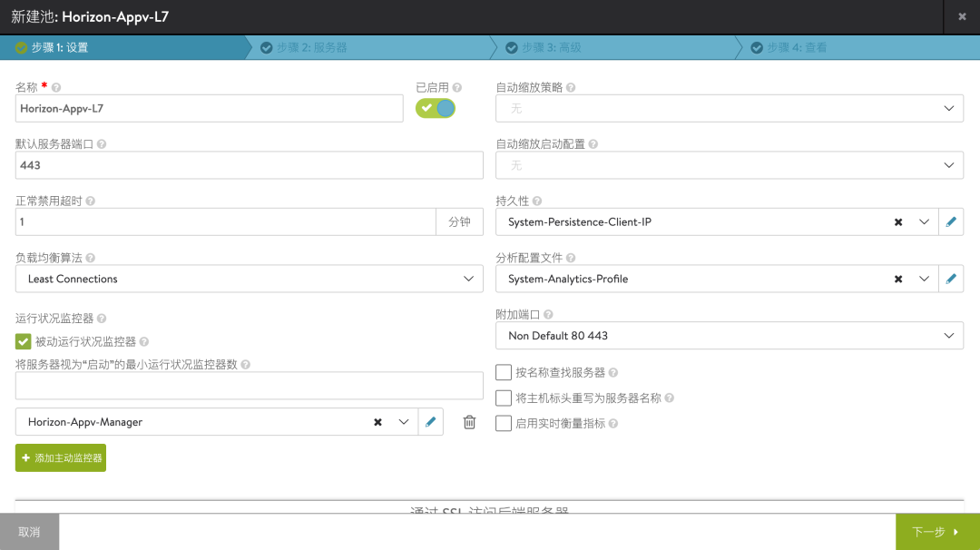Edit System-Persistence-Client-IP profile with pencil

(x=951, y=221)
